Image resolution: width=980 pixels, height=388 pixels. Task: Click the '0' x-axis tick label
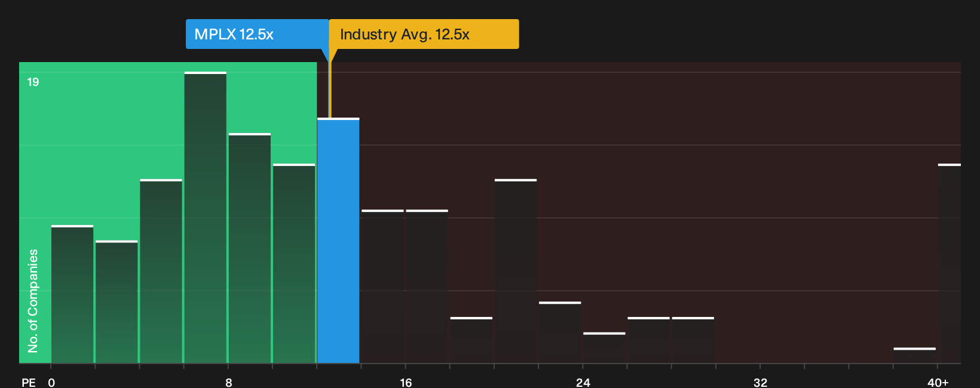[51, 382]
